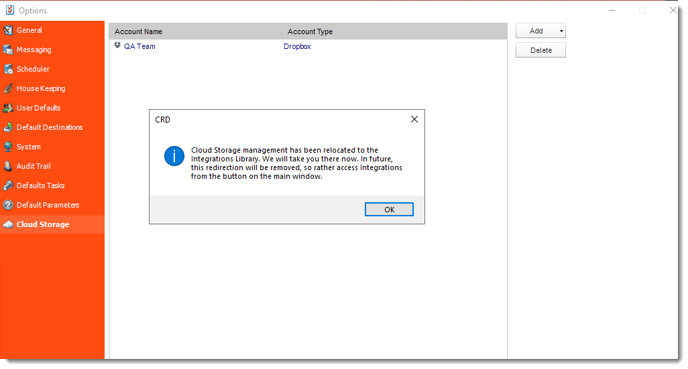
Task: Click the Default Parameters question icon
Action: [8, 205]
